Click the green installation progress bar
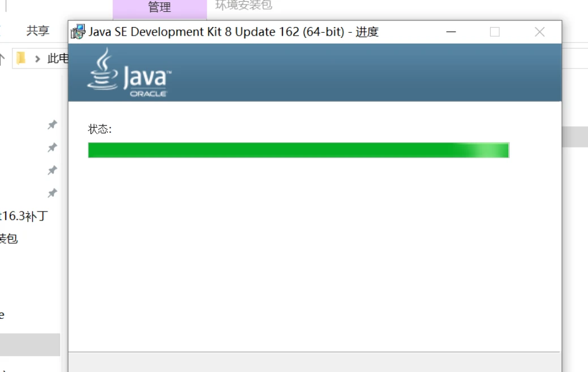The width and height of the screenshot is (588, 372). coord(298,150)
